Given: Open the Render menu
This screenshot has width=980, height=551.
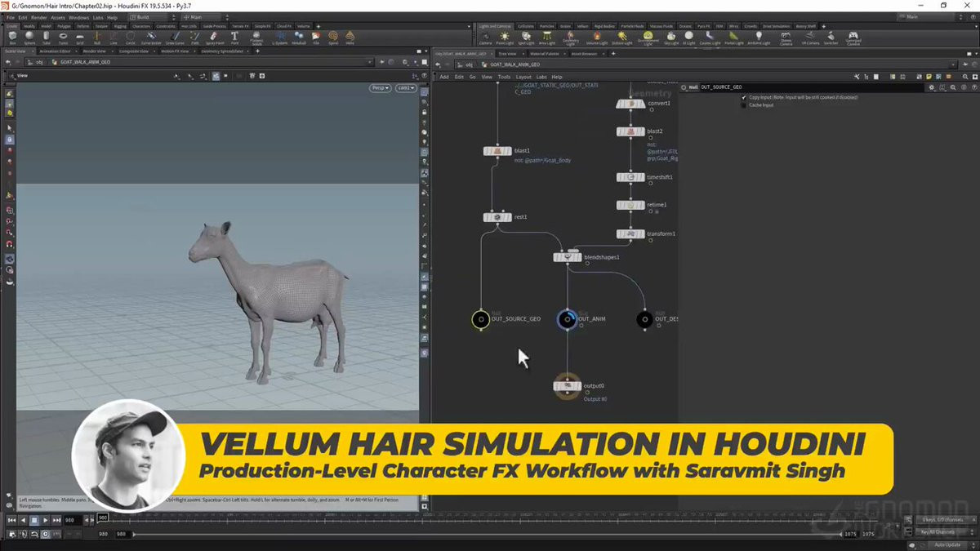Looking at the screenshot, I should click(39, 17).
